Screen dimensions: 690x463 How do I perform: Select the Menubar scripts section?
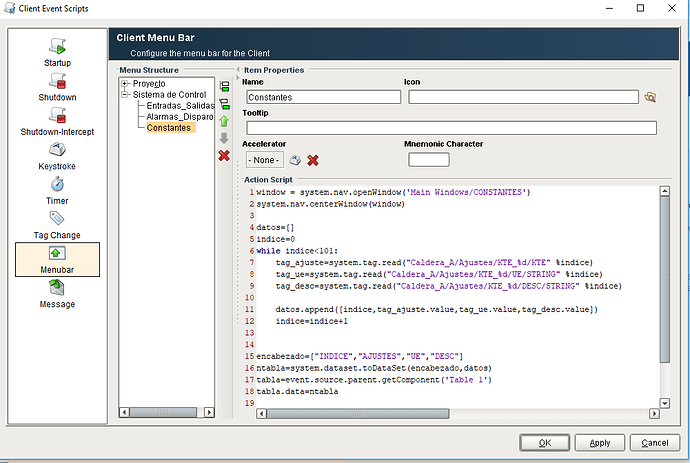point(57,260)
